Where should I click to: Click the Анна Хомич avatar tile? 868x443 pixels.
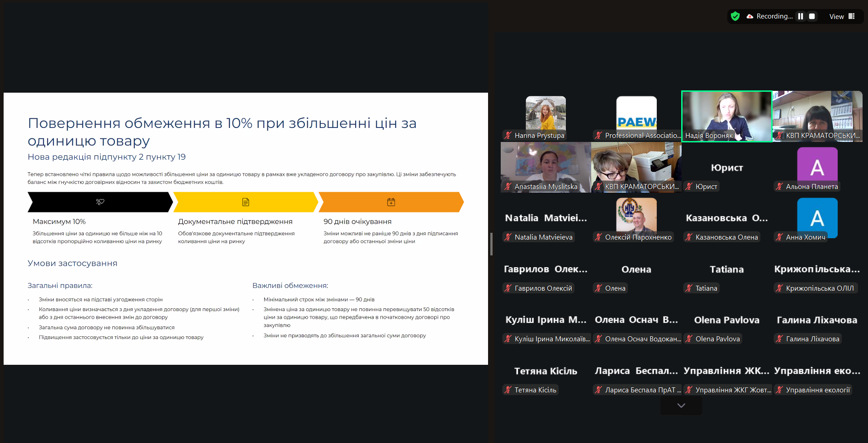pyautogui.click(x=817, y=218)
